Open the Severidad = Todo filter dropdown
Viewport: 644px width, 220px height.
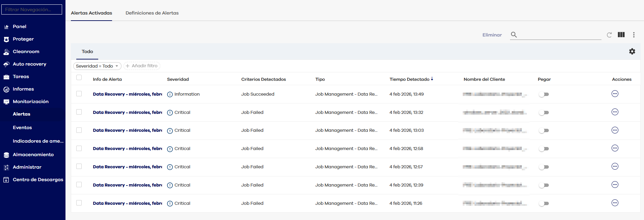[x=97, y=66]
